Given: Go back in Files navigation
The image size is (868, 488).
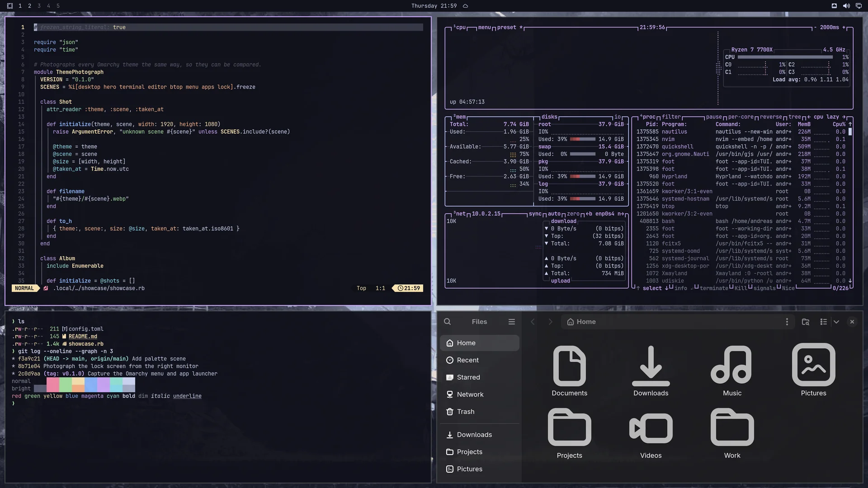Looking at the screenshot, I should [533, 322].
